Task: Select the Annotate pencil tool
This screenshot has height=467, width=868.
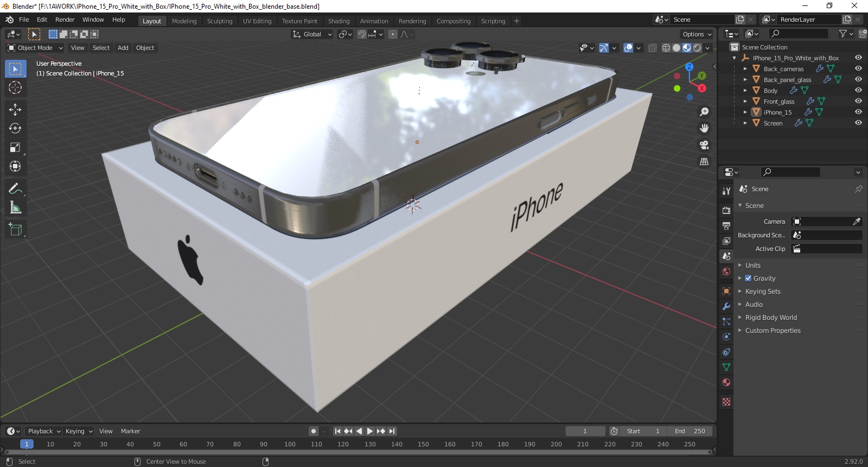Action: [15, 188]
